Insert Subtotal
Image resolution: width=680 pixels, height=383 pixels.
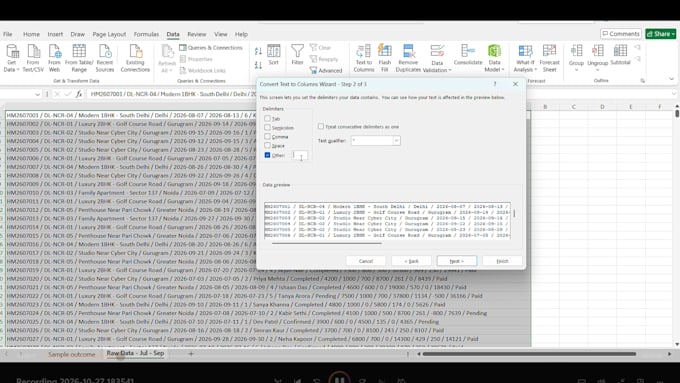pyautogui.click(x=620, y=55)
